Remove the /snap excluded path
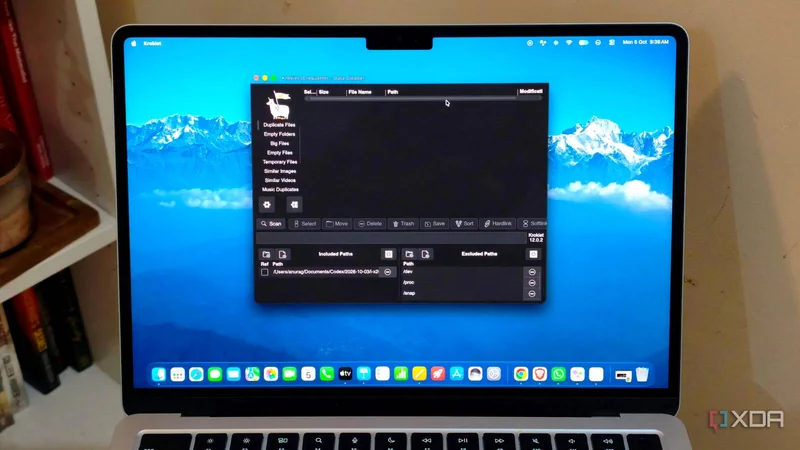800x450 pixels. (x=532, y=293)
